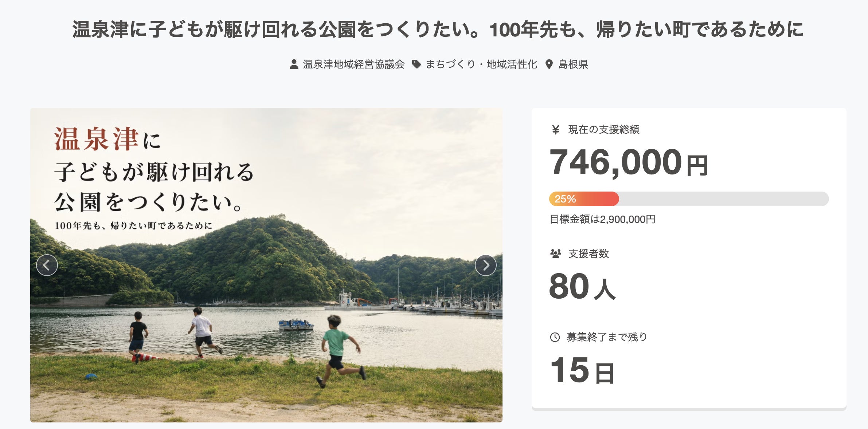Click the 80人 supporter count
The image size is (868, 429).
click(582, 287)
